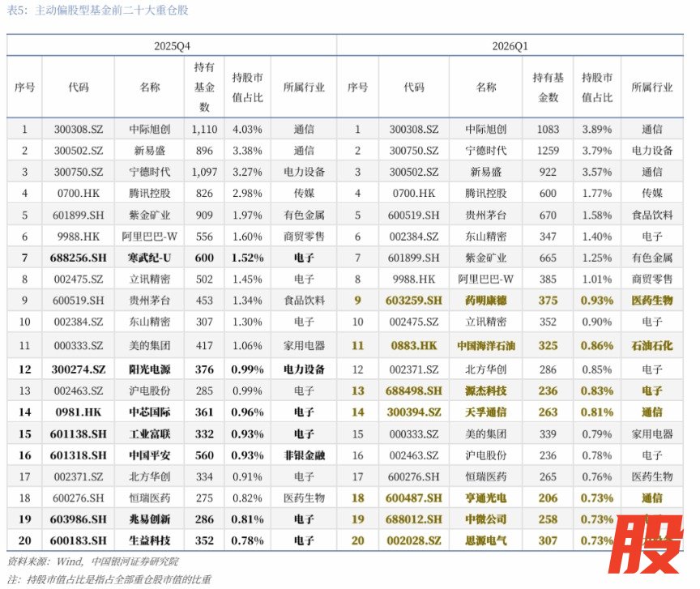Viewport: 700px width, 589px height.
Task: Click the 工业富联 stock name
Action: click(x=149, y=433)
